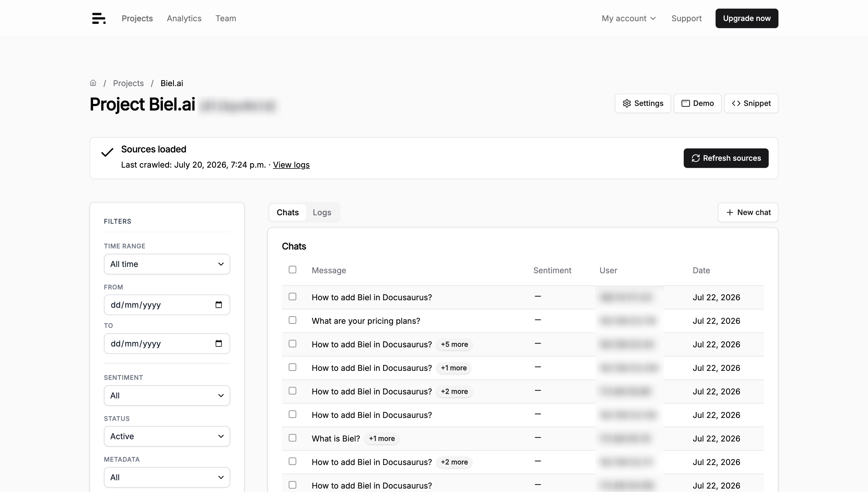868x492 pixels.
Task: Open the Sentiment filter dropdown
Action: pyautogui.click(x=167, y=395)
